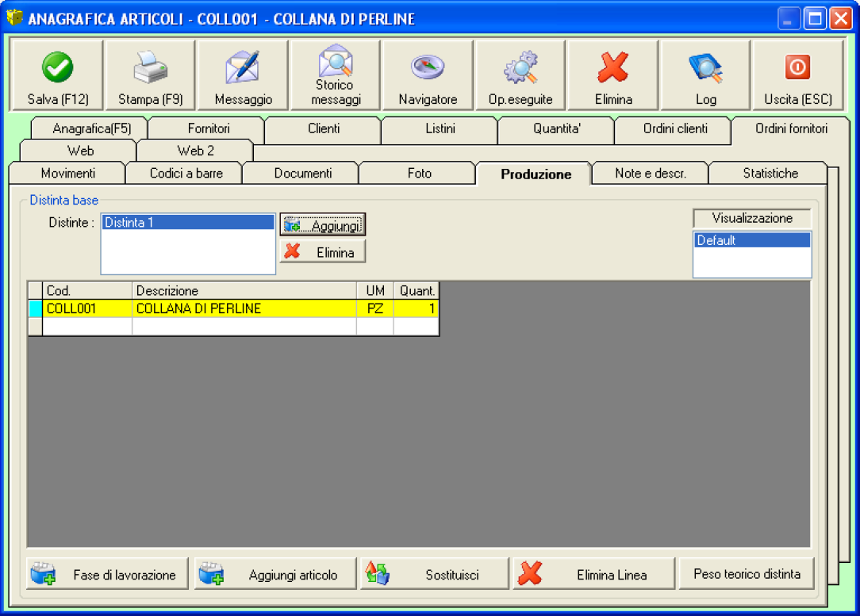Print using the Stampa (F9) printer icon
The image size is (860, 616).
pos(150,68)
